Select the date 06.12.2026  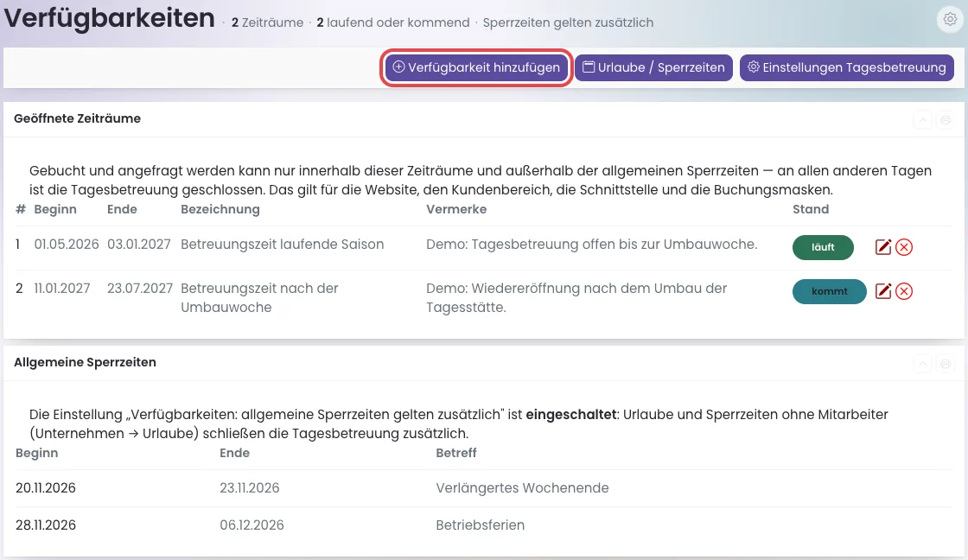252,525
